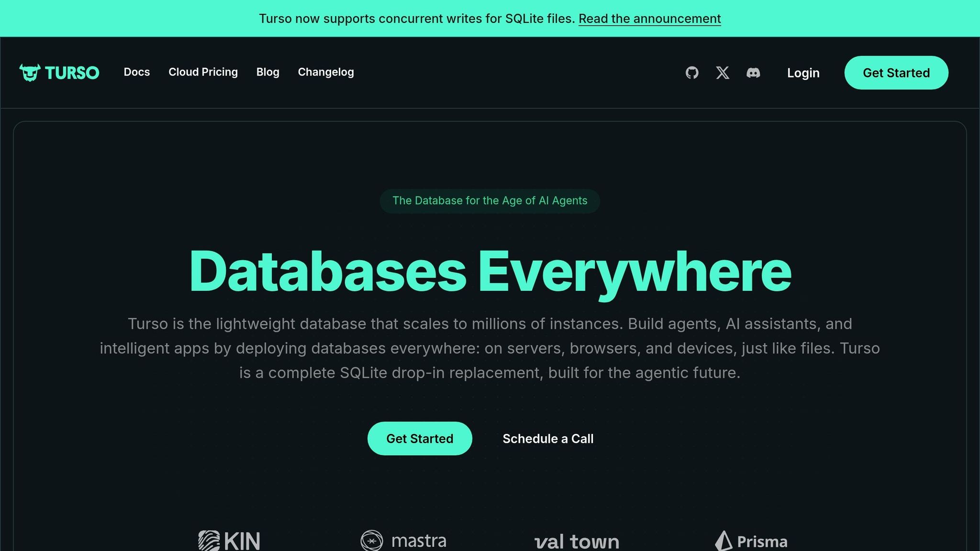The image size is (980, 551).
Task: Open the GitHub icon link
Action: pyautogui.click(x=692, y=73)
